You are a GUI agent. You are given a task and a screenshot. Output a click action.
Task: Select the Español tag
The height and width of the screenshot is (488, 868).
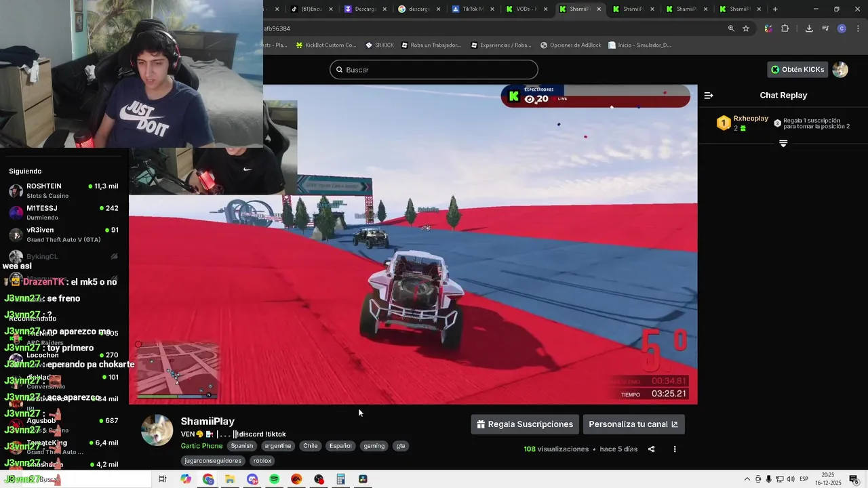(340, 446)
